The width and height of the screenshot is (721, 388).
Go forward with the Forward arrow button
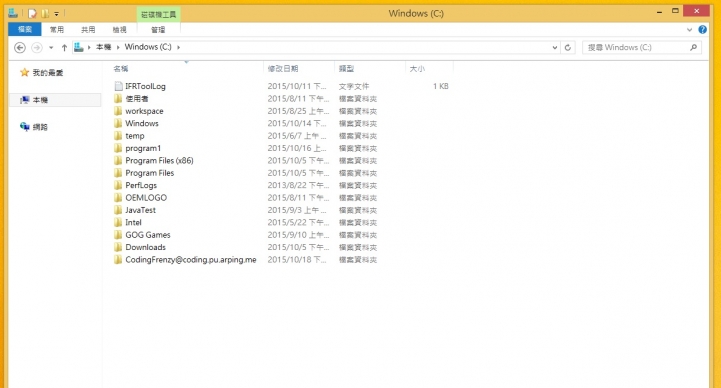coord(37,47)
